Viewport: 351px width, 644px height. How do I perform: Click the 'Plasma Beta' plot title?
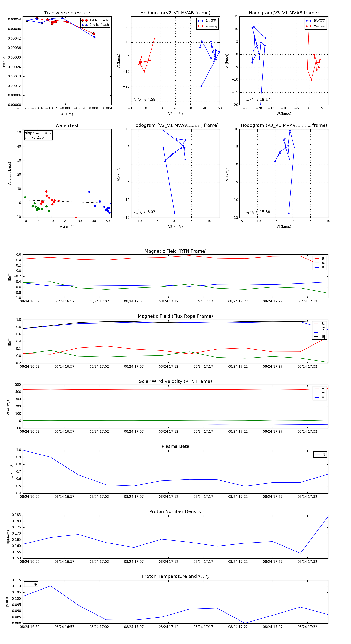tap(175, 446)
